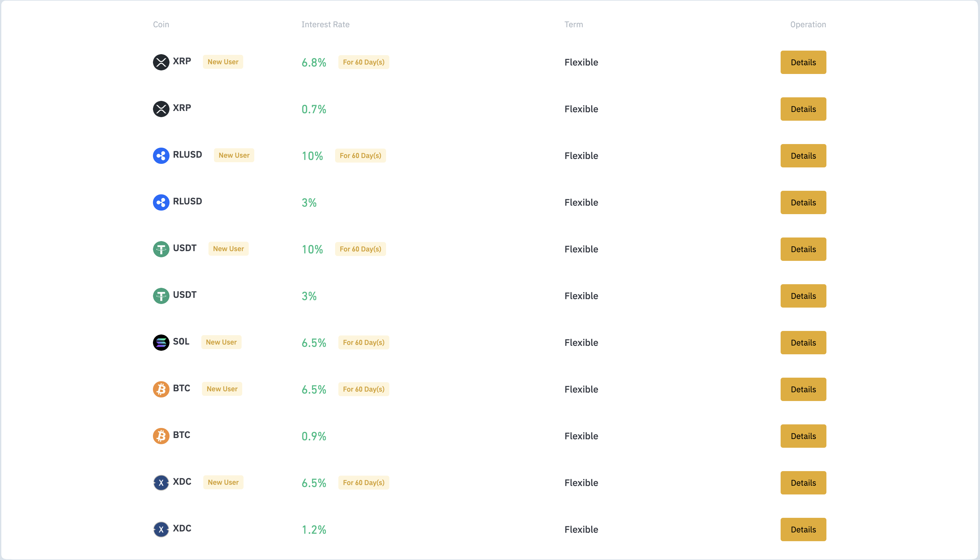Open Details for the RLUSD 3% flexible product
The image size is (980, 560).
803,202
